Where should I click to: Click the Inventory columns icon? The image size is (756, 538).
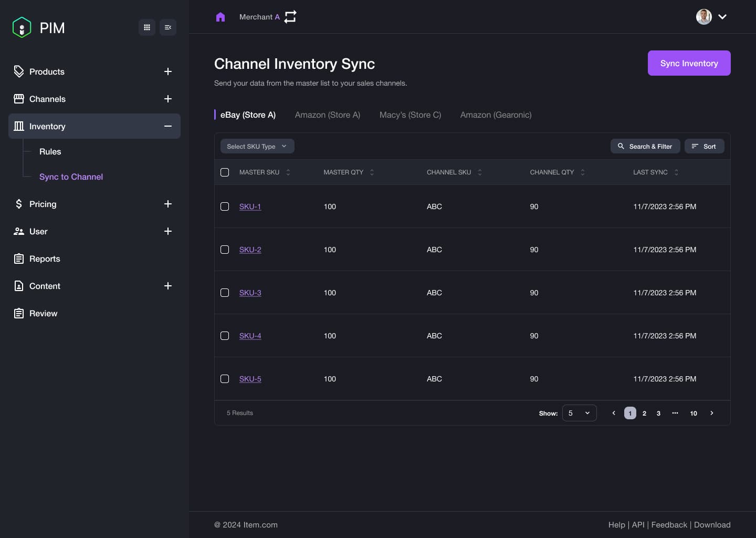coord(19,126)
